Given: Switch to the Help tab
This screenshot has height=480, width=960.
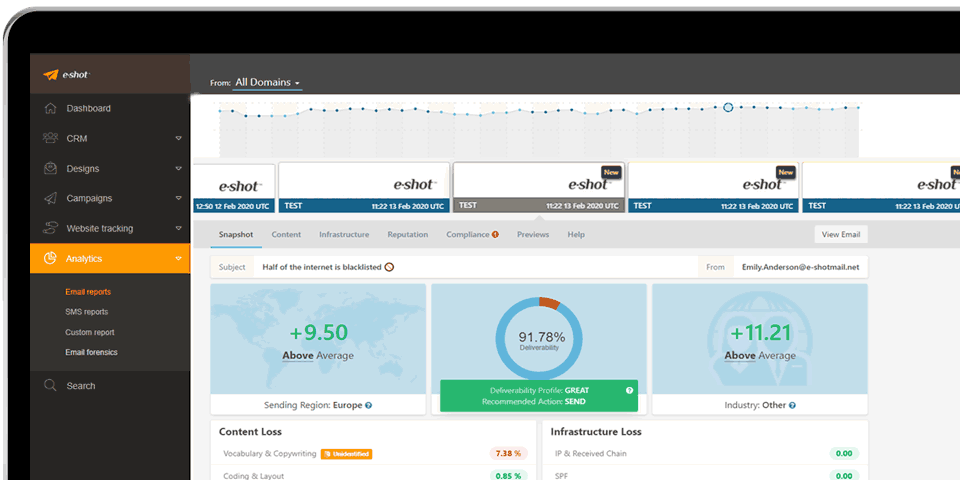Looking at the screenshot, I should pyautogui.click(x=576, y=234).
